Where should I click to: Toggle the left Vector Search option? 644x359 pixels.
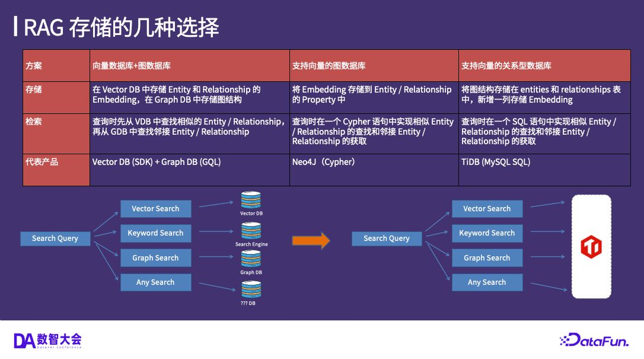(156, 209)
